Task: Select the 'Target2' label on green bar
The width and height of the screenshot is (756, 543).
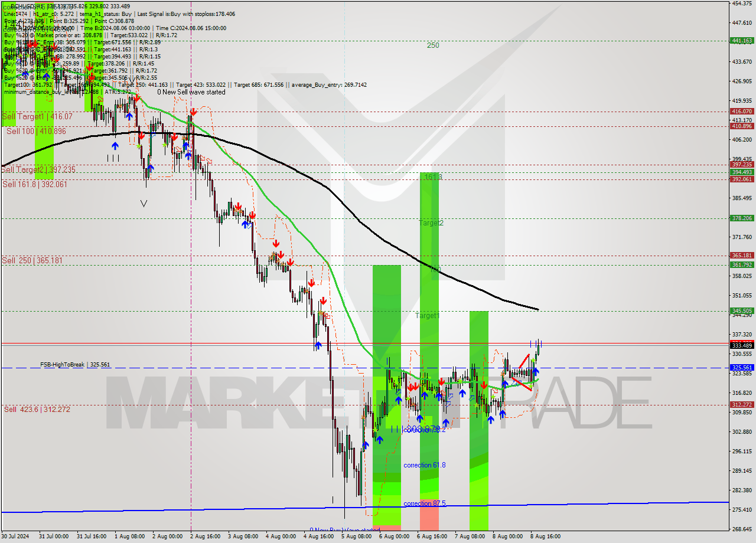Action: click(x=431, y=223)
